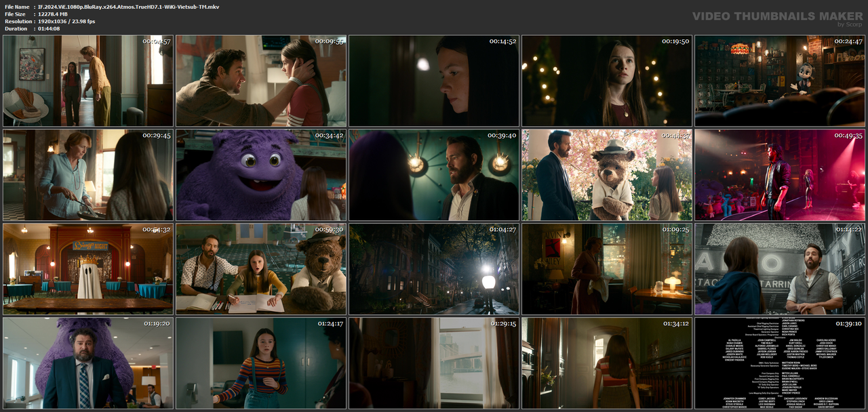Open the night street frame at 01:04:27
The width and height of the screenshot is (868, 412).
[434, 269]
